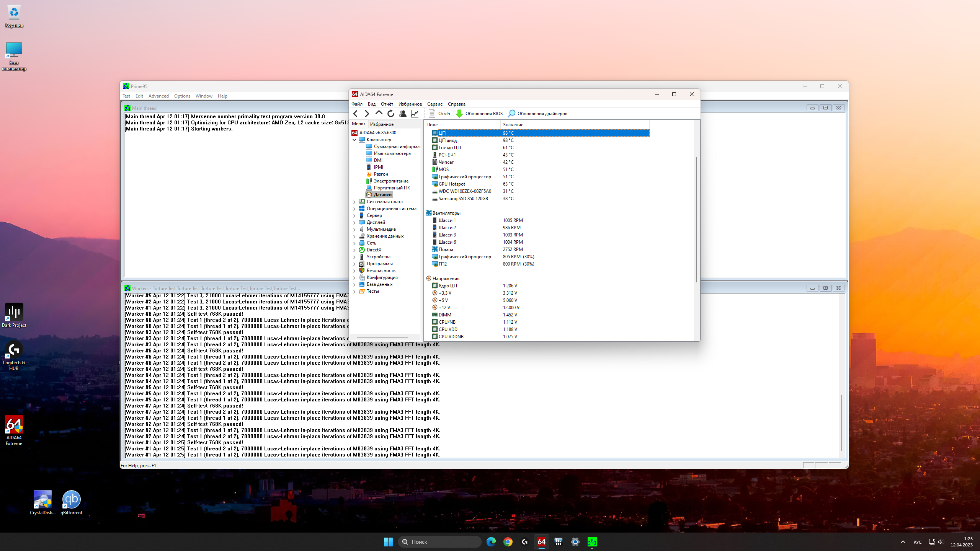Click the refresh icon in AIDA64 toolbar
This screenshot has width=980, height=551.
(390, 113)
